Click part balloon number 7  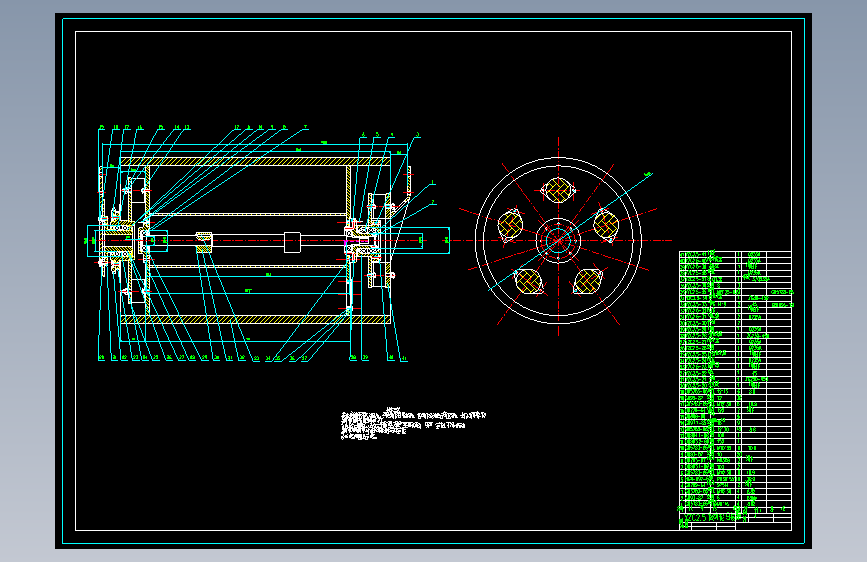[x=305, y=128]
